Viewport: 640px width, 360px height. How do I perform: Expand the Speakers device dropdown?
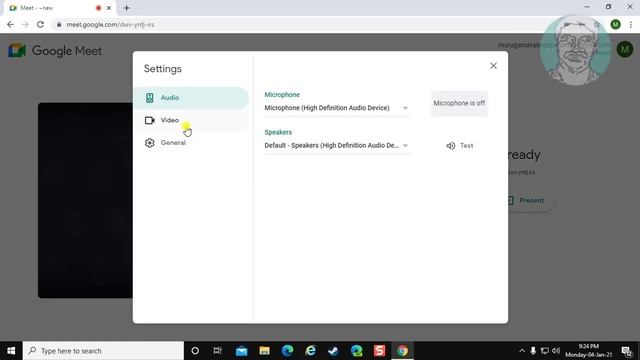click(x=337, y=146)
